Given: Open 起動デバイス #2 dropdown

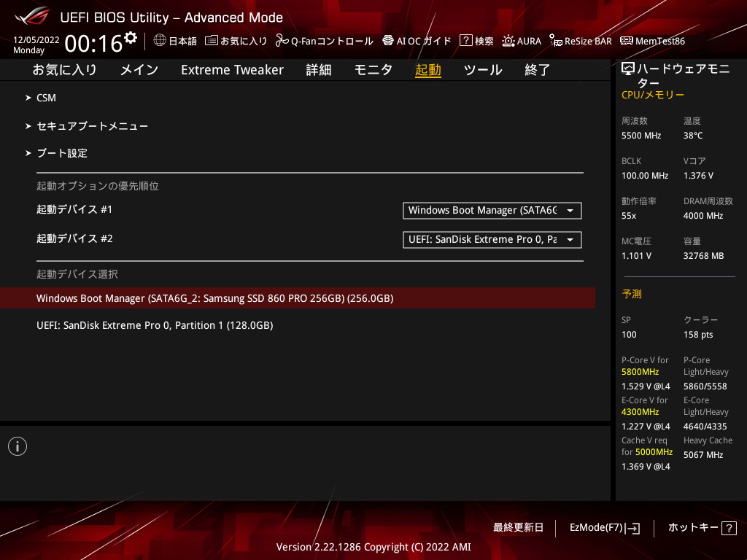Looking at the screenshot, I should (x=492, y=239).
